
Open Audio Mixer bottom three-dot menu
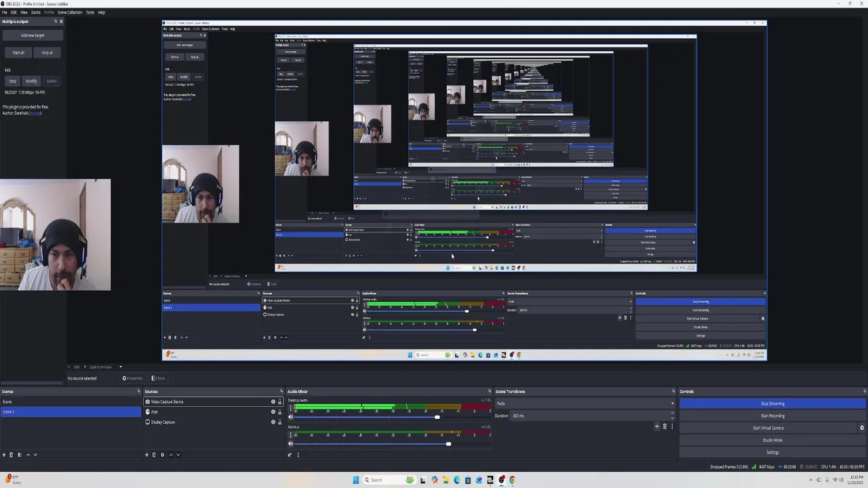tap(298, 455)
